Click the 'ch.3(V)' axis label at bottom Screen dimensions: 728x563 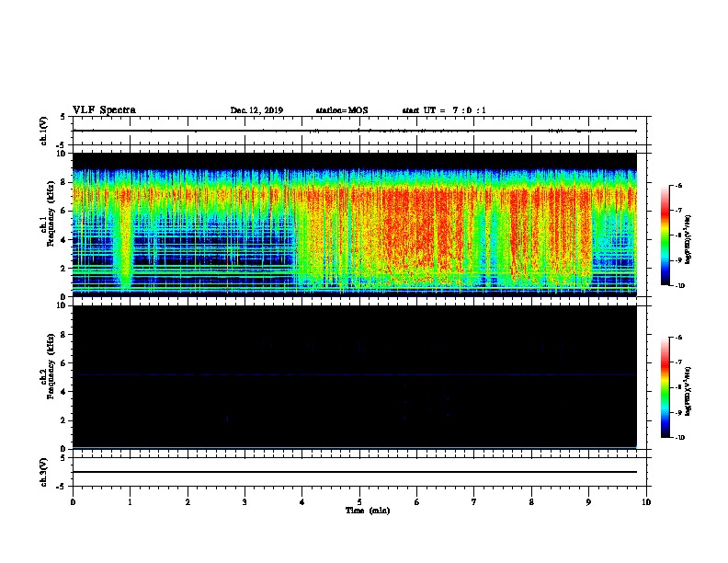[x=44, y=472]
